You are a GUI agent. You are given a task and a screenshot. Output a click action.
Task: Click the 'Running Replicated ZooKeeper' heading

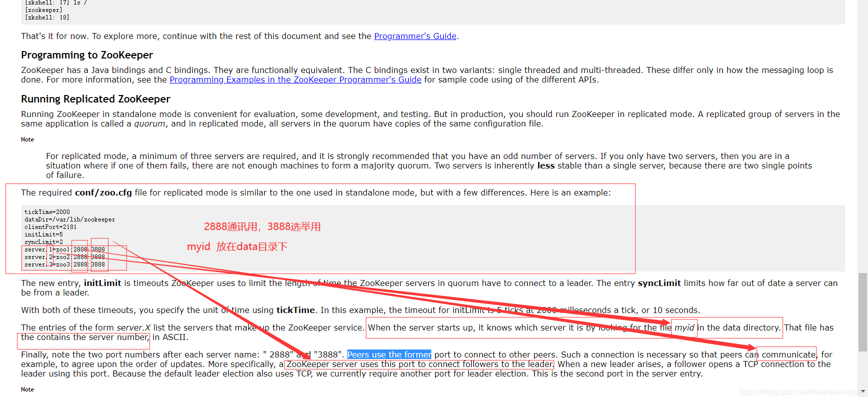click(x=95, y=99)
